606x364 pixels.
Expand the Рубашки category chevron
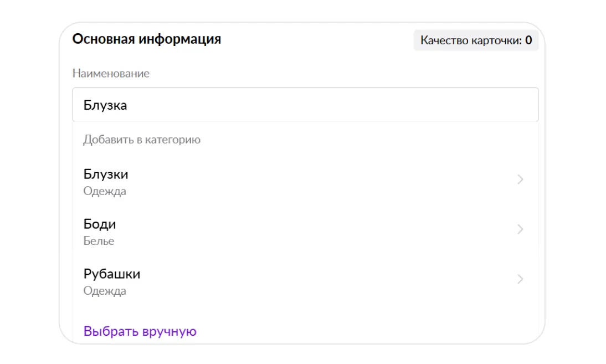point(520,279)
